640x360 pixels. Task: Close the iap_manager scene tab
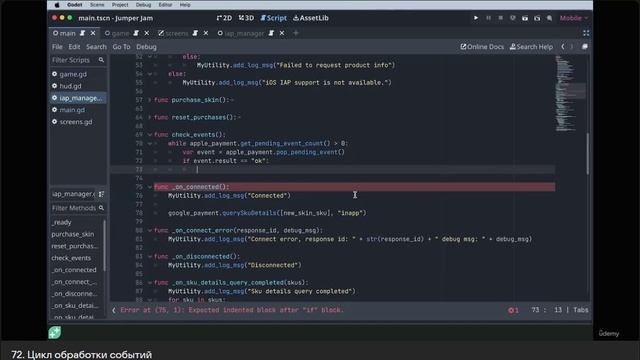[282, 33]
